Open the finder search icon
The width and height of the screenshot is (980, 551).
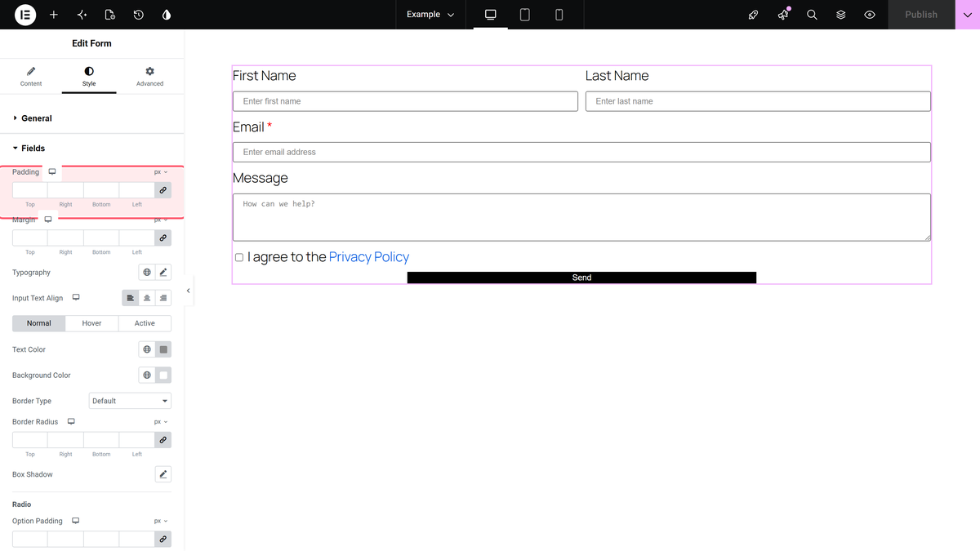click(x=812, y=15)
